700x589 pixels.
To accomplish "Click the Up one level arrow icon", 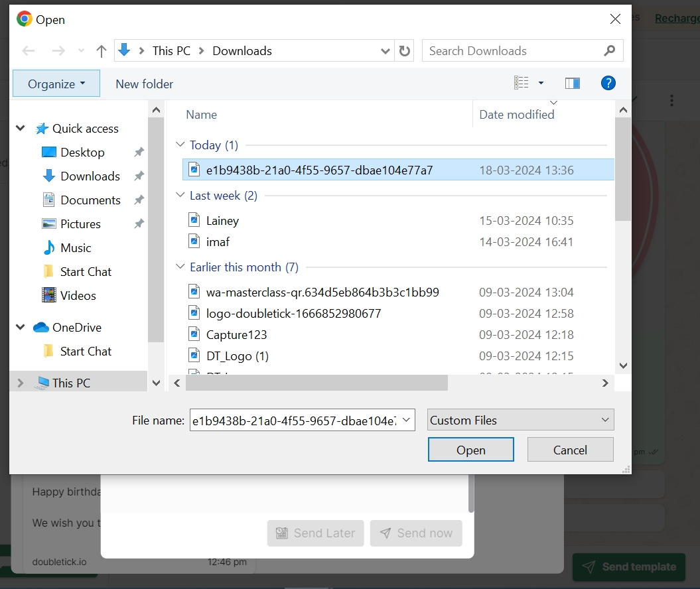I will click(102, 51).
